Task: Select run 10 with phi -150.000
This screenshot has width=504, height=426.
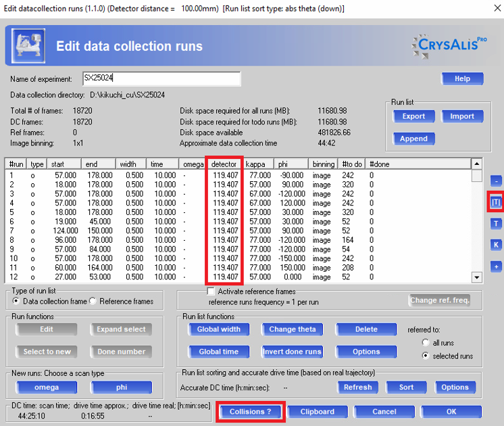Action: pyautogui.click(x=238, y=258)
